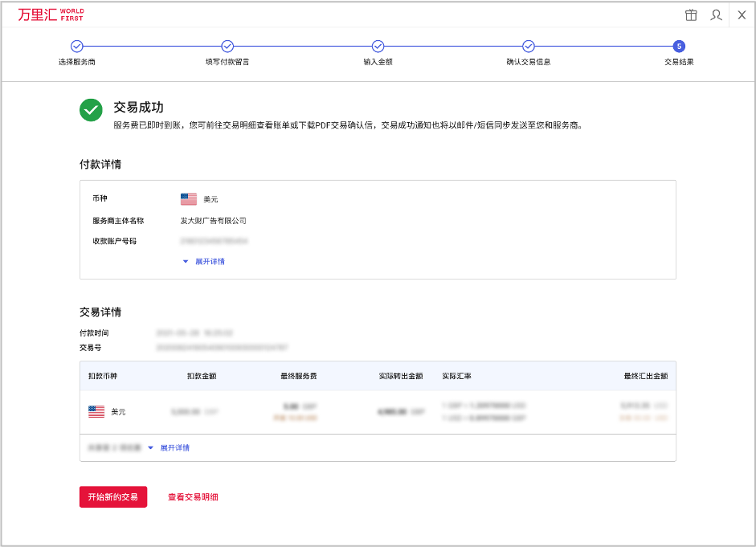Expand 展开详情 in the transaction table
This screenshot has width=756, height=547.
174,448
